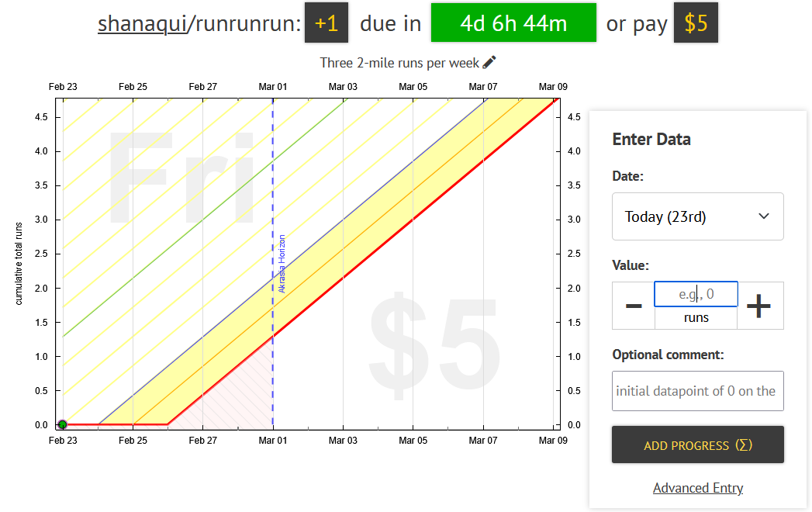Image resolution: width=812 pixels, height=512 pixels.
Task: Click the +1 pledge step badge
Action: pyautogui.click(x=327, y=22)
